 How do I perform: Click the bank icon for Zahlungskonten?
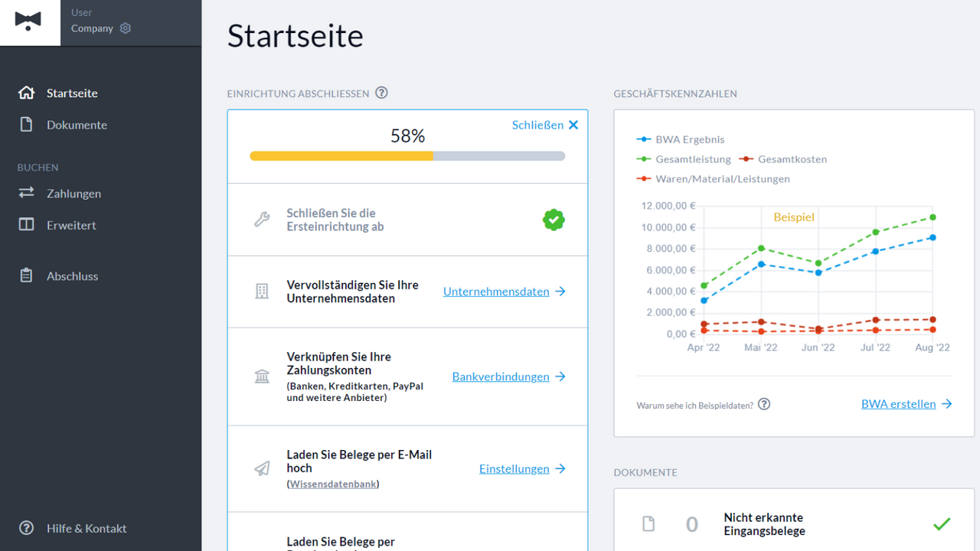point(262,377)
